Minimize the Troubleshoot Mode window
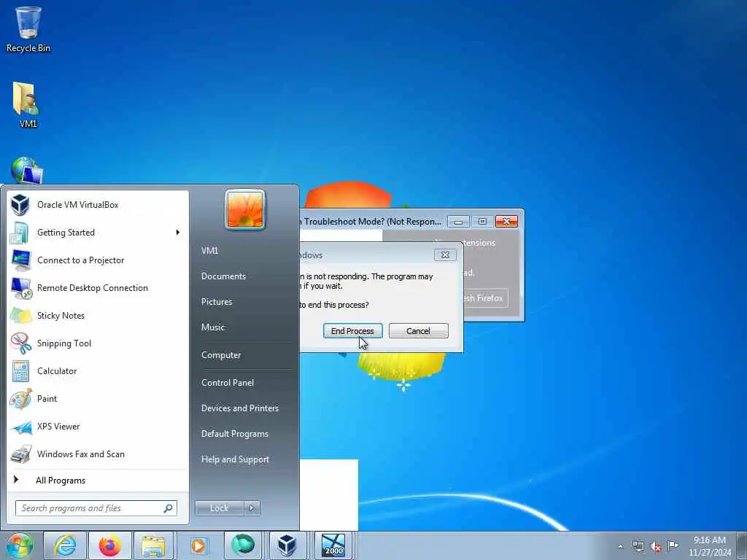747x560 pixels. [x=458, y=222]
